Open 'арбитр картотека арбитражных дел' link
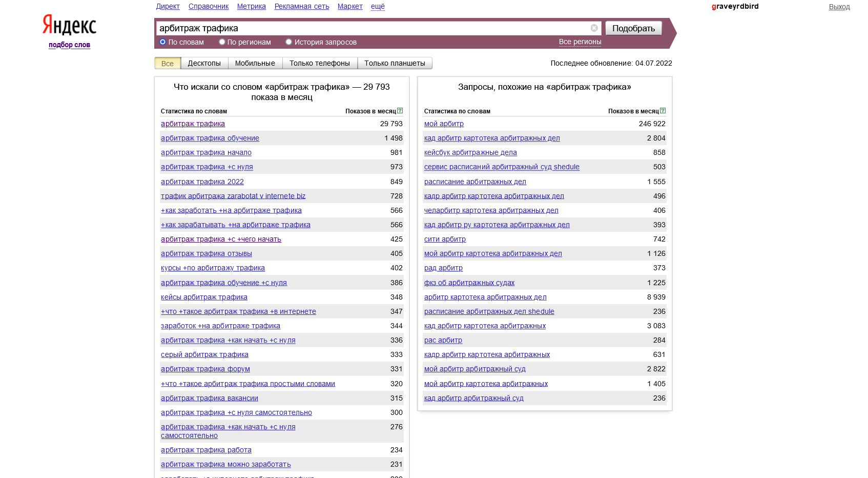The height and width of the screenshot is (478, 868). click(x=485, y=297)
